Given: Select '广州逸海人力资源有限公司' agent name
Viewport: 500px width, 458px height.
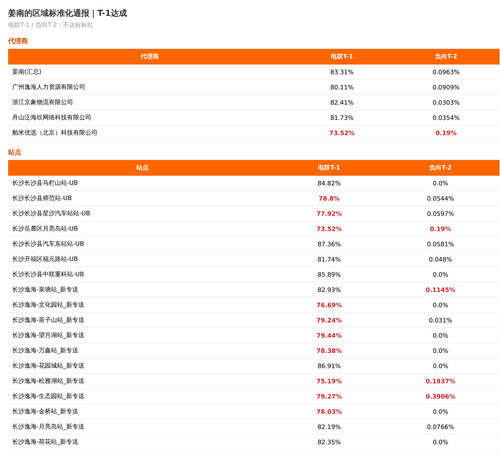Looking at the screenshot, I should [x=49, y=87].
